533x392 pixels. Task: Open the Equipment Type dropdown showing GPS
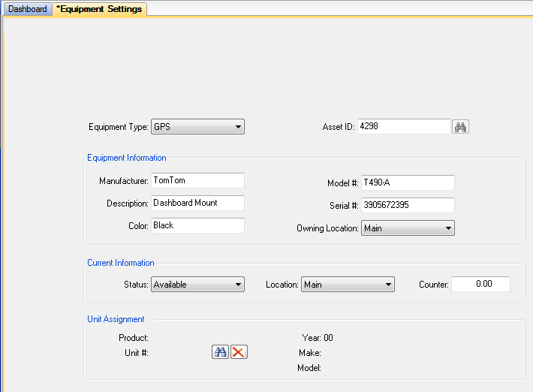198,127
